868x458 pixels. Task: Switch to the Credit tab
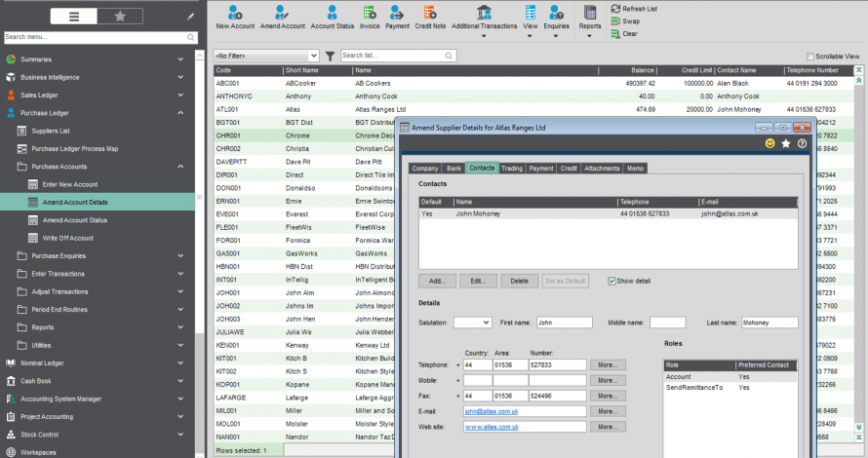569,169
